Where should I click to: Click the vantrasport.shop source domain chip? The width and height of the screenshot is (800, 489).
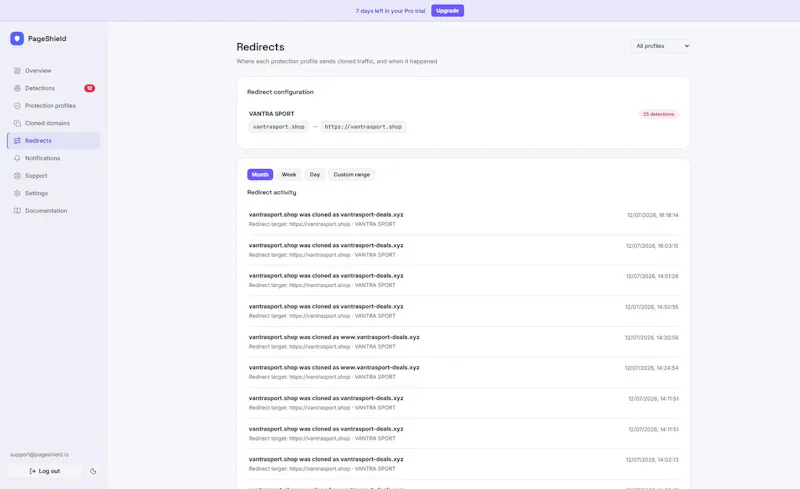(279, 127)
